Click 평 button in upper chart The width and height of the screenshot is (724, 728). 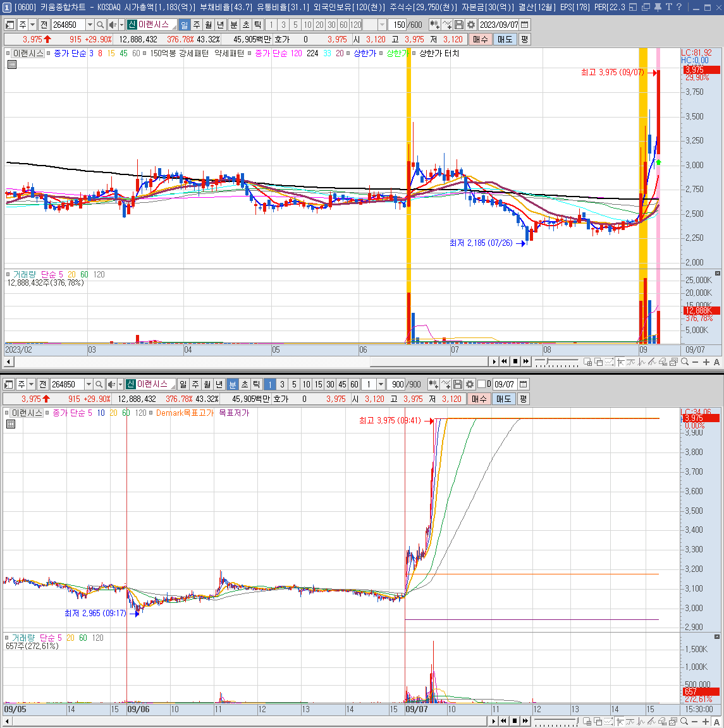524,39
